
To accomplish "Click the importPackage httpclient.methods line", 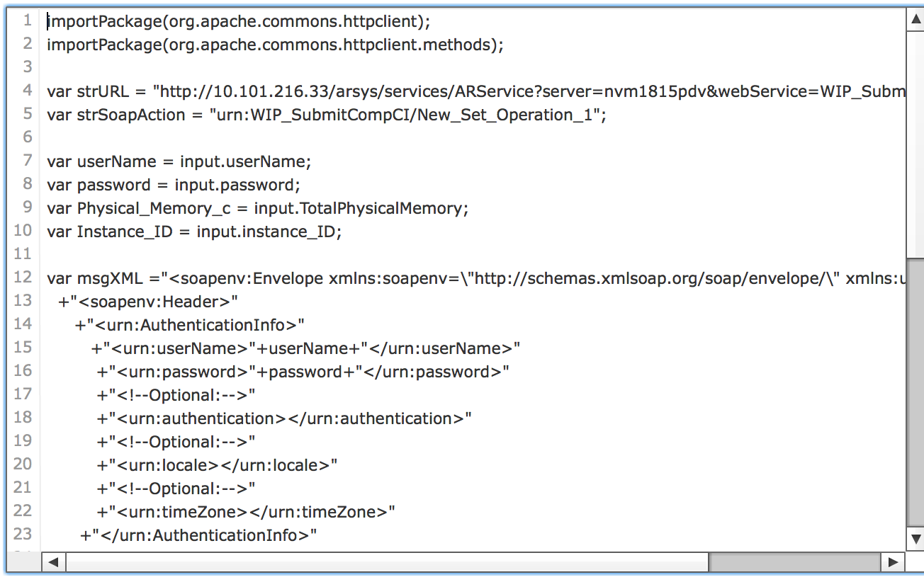I will [275, 45].
